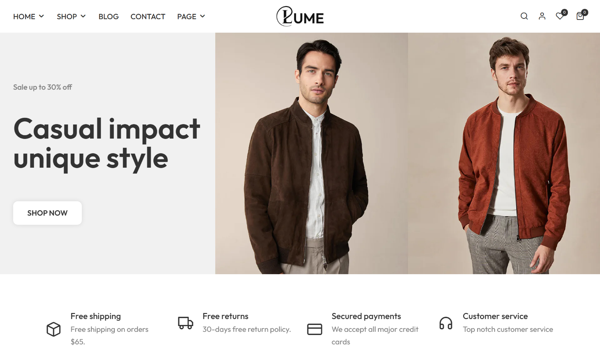Click the Casual impact unique style headline

(107, 144)
